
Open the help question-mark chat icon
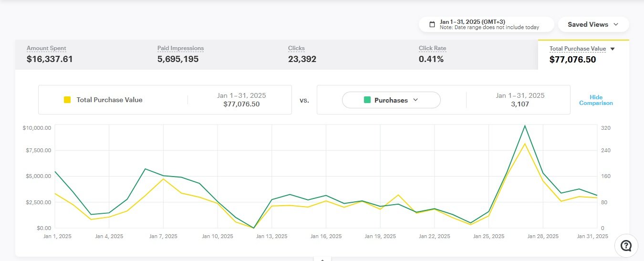pyautogui.click(x=626, y=245)
